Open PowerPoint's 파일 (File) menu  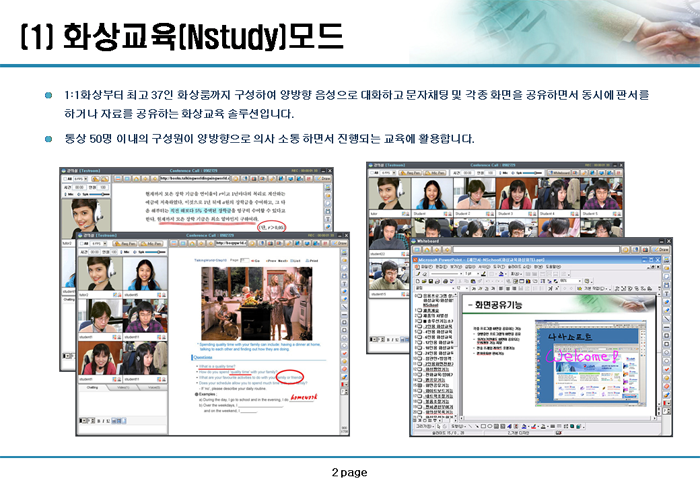point(427,267)
